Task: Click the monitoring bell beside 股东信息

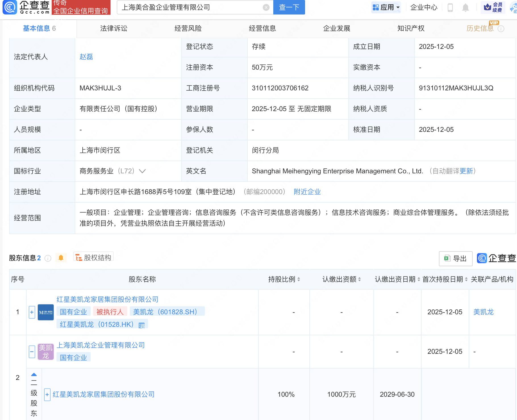Action: pos(61,257)
